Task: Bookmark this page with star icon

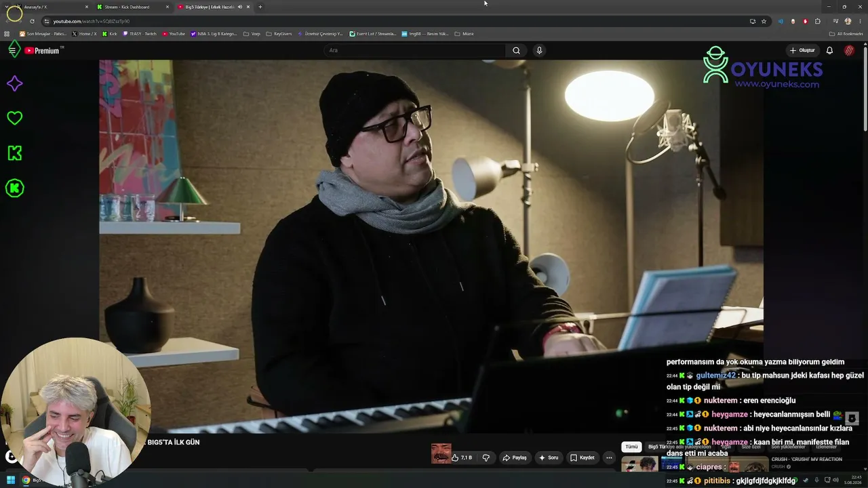Action: pyautogui.click(x=764, y=21)
